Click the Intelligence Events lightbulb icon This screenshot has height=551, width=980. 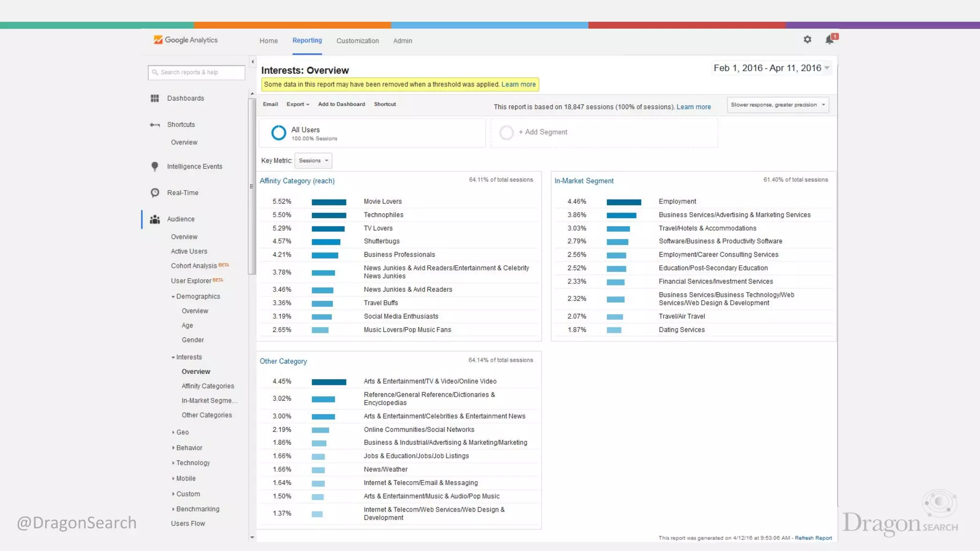(x=155, y=166)
